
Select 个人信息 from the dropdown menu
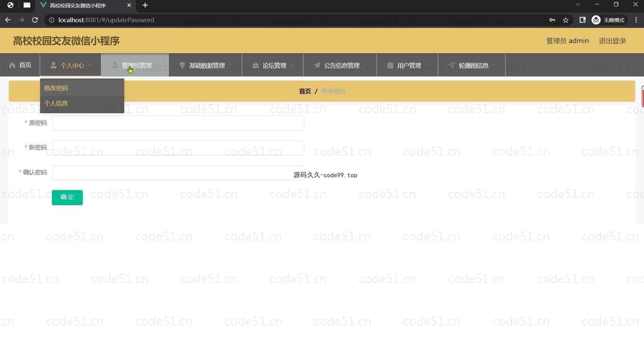coord(82,103)
